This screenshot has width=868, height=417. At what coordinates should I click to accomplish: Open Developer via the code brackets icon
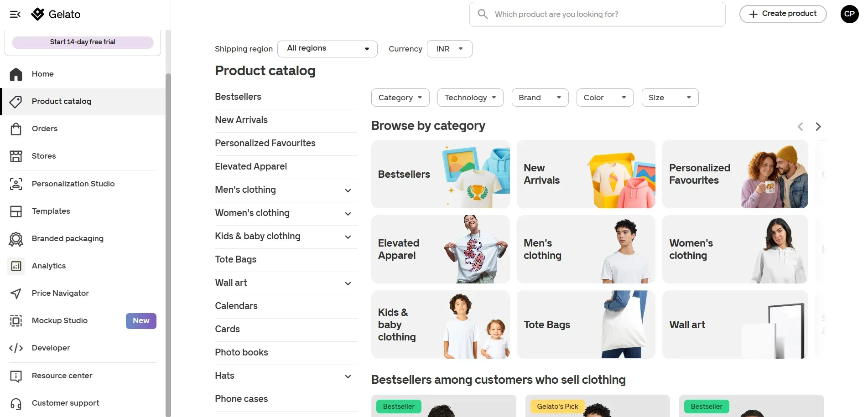click(x=16, y=348)
